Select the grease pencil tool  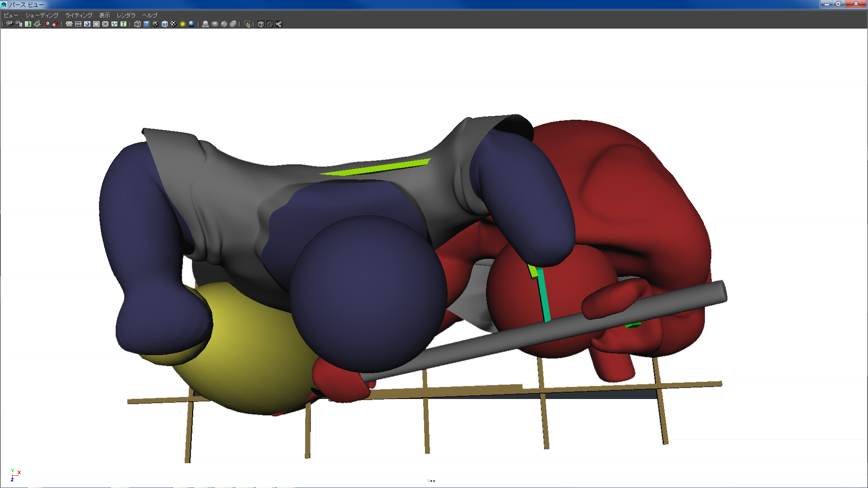click(55, 24)
